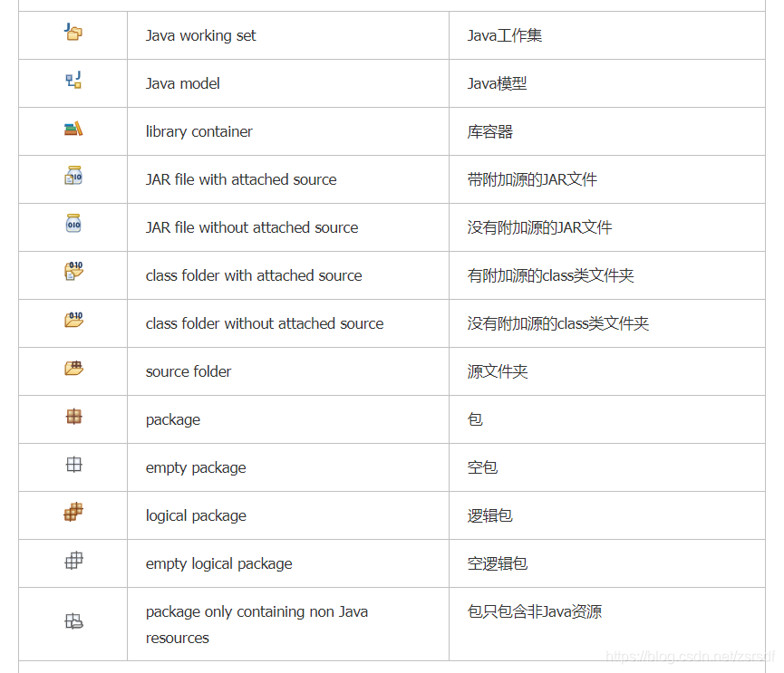Click the cell '没有附加源的class类文件夹'
Image resolution: width=784 pixels, height=673 pixels.
607,323
